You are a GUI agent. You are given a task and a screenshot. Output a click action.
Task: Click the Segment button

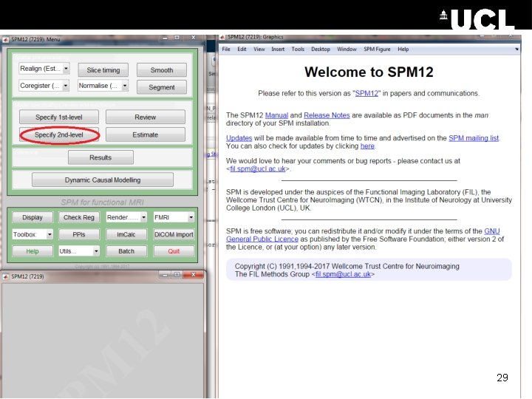click(x=162, y=87)
